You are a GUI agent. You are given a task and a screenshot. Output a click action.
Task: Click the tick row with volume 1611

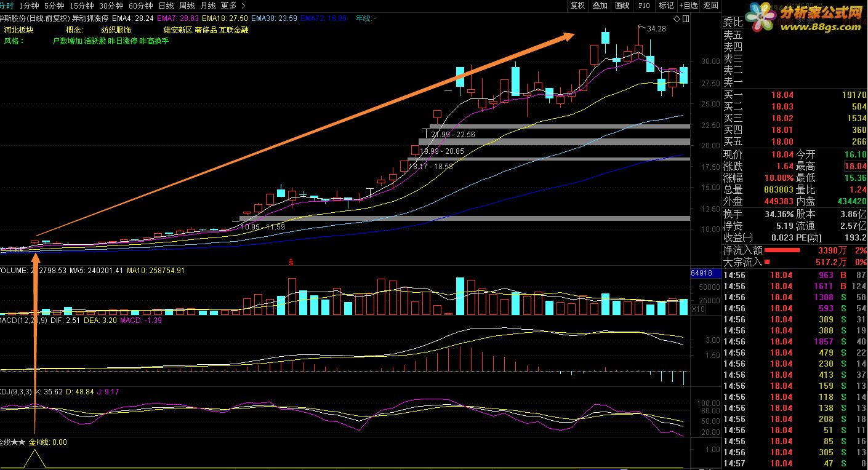[x=795, y=286]
